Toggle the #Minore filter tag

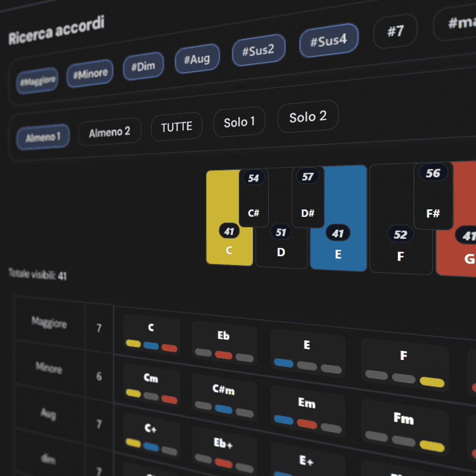[90, 74]
